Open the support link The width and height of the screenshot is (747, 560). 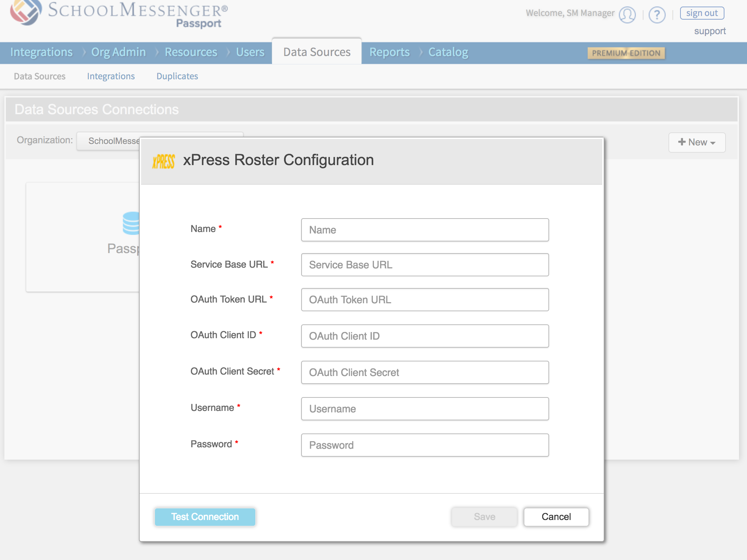pyautogui.click(x=710, y=31)
